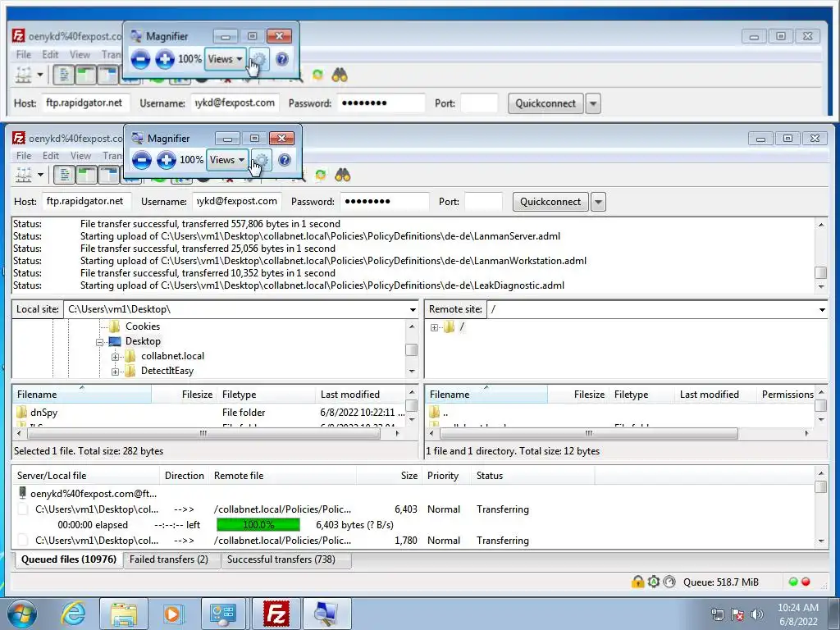Click Username field in main FileZilla window

[x=237, y=202]
